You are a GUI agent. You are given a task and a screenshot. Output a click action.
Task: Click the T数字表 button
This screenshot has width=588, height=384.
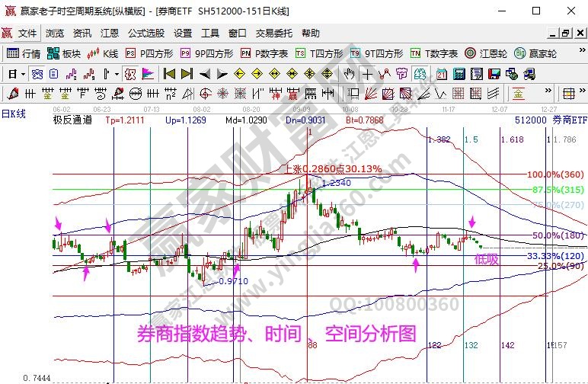tap(434, 53)
